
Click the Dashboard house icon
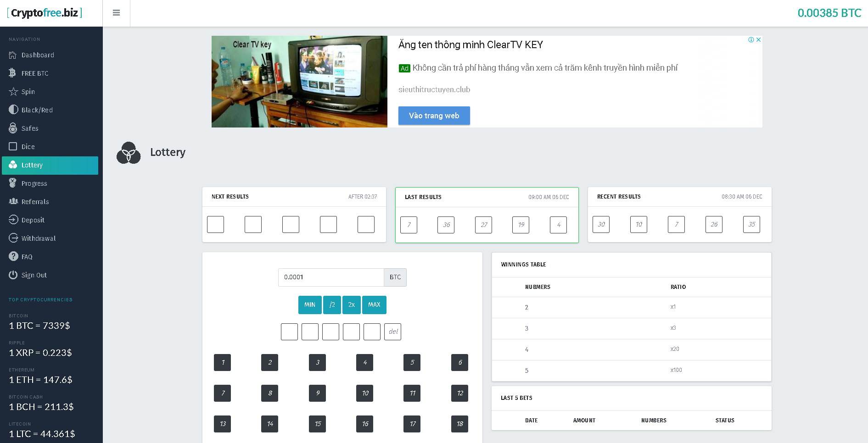[13, 55]
